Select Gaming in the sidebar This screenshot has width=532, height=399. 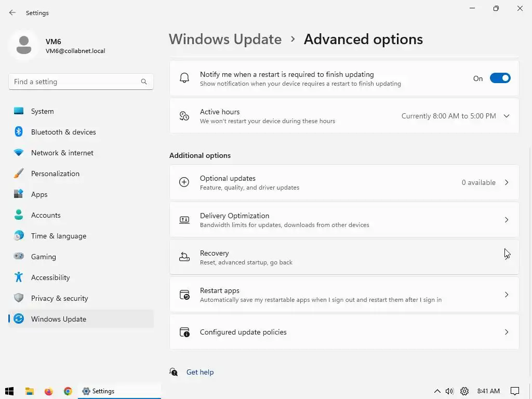point(81,257)
